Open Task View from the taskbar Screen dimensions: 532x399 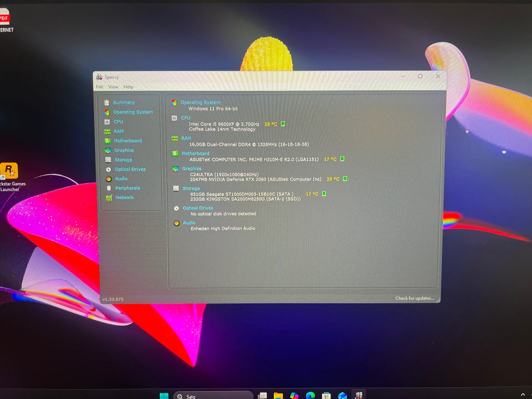(x=262, y=396)
